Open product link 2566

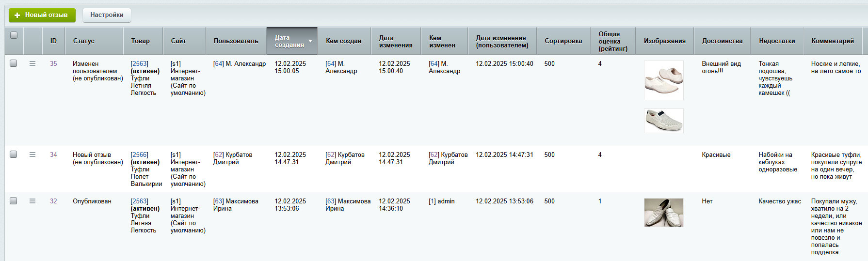point(140,155)
